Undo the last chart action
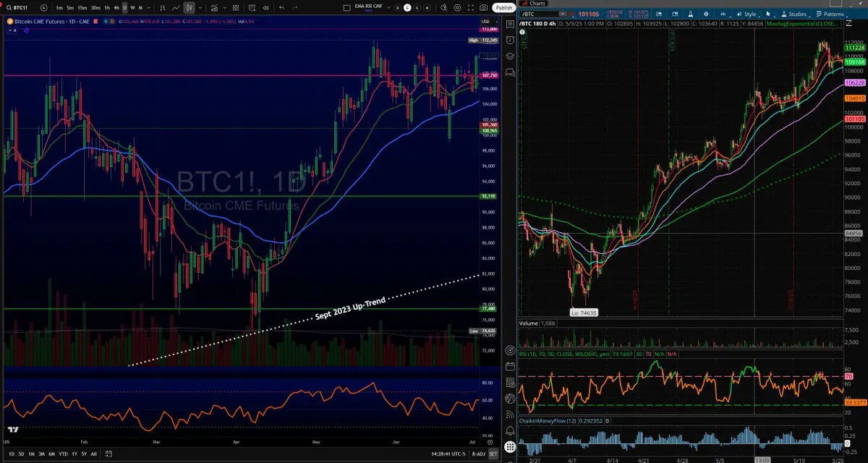Viewport: 868px width, 463px height. pyautogui.click(x=281, y=7)
